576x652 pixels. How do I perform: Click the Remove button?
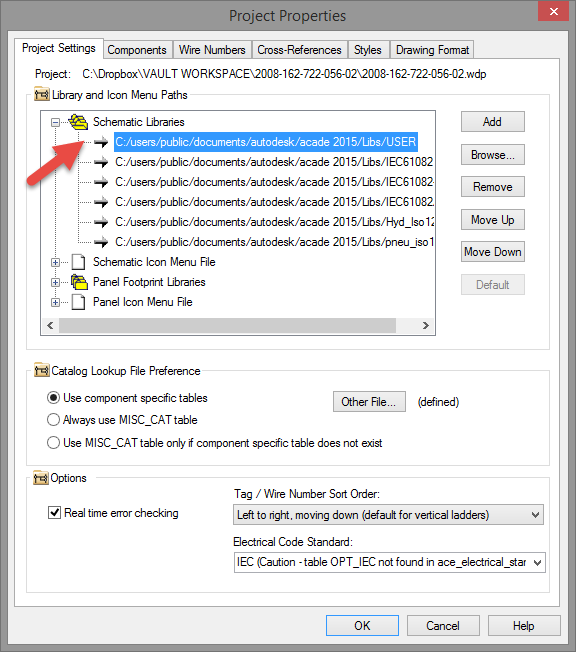pos(492,187)
